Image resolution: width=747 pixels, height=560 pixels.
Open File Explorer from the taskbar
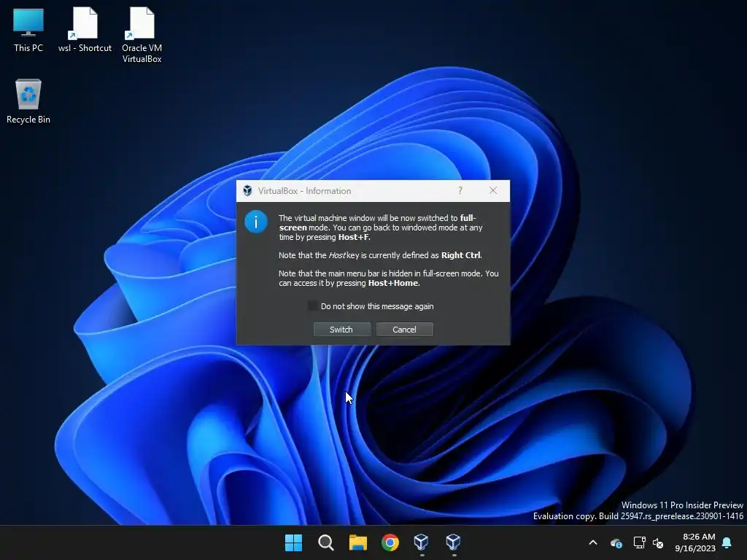click(x=357, y=542)
